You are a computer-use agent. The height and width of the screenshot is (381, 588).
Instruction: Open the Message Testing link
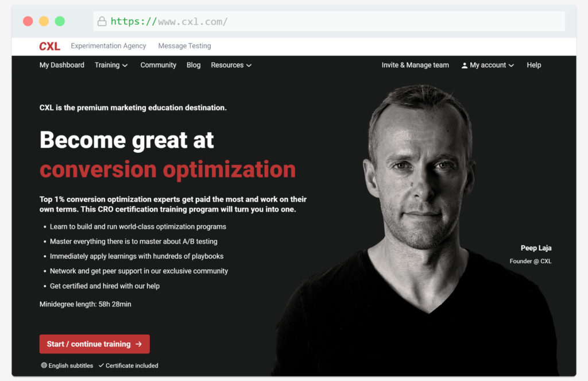pyautogui.click(x=184, y=46)
